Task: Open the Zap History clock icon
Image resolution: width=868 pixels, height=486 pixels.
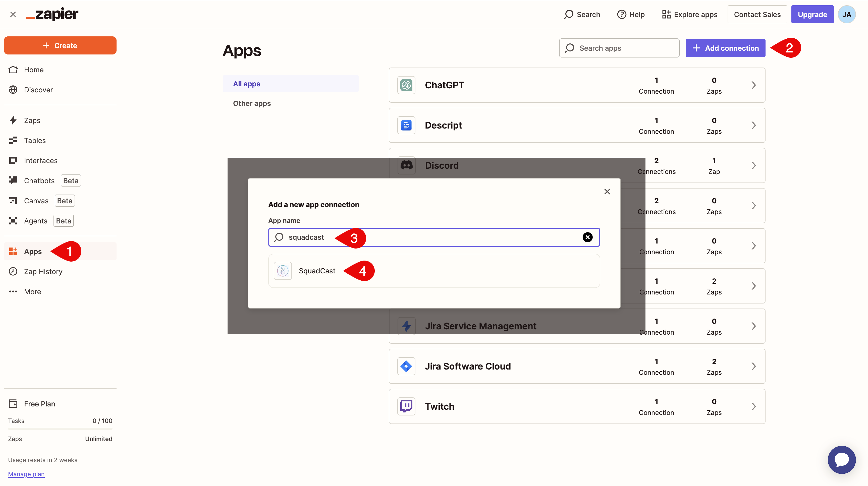Action: (13, 271)
